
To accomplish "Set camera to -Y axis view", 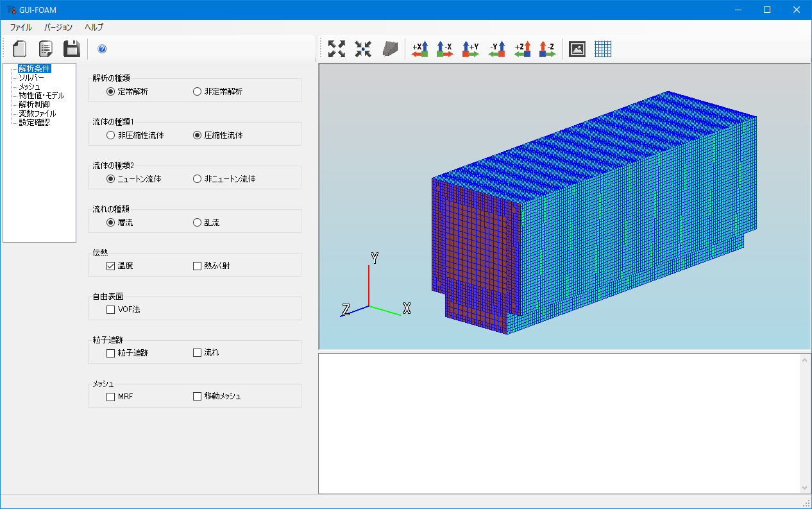I will (x=496, y=49).
